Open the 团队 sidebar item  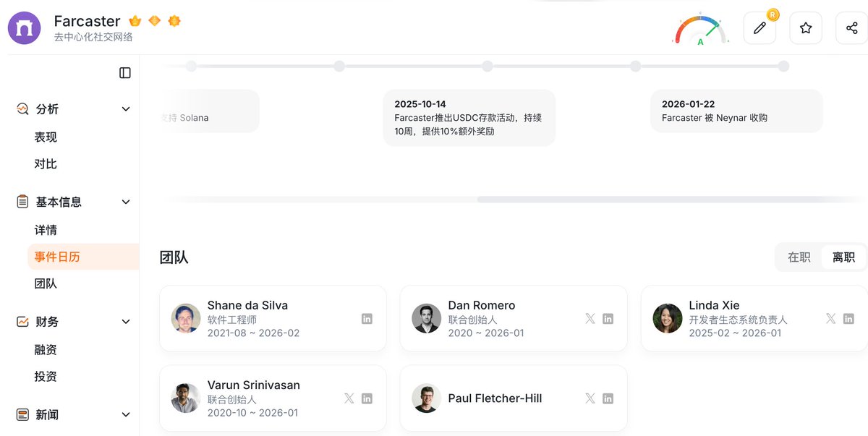click(x=46, y=284)
